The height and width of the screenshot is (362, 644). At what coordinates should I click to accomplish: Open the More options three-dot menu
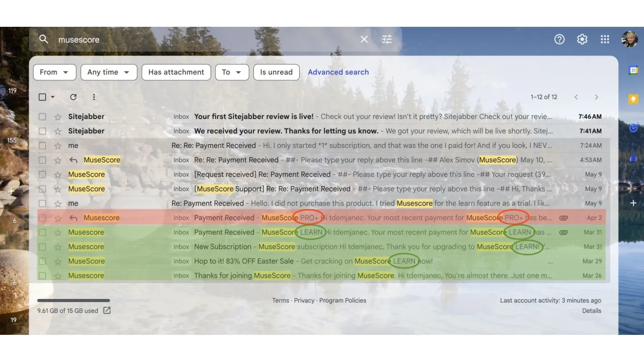point(94,97)
